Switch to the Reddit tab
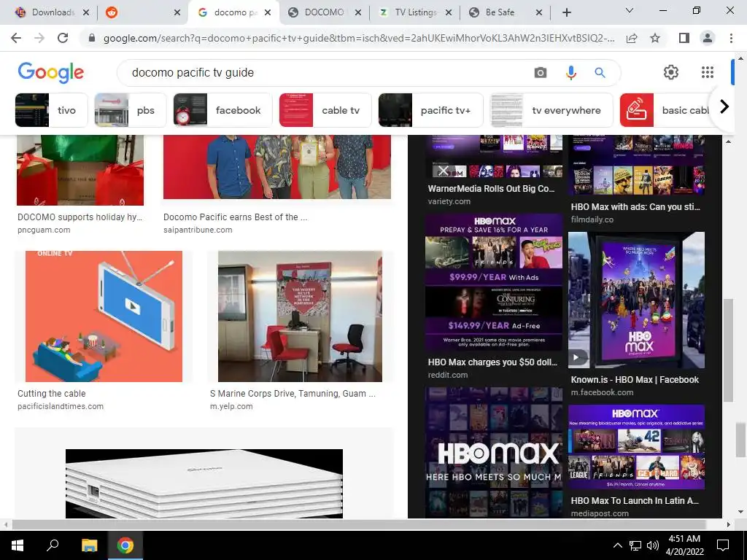747x560 pixels. (144, 13)
